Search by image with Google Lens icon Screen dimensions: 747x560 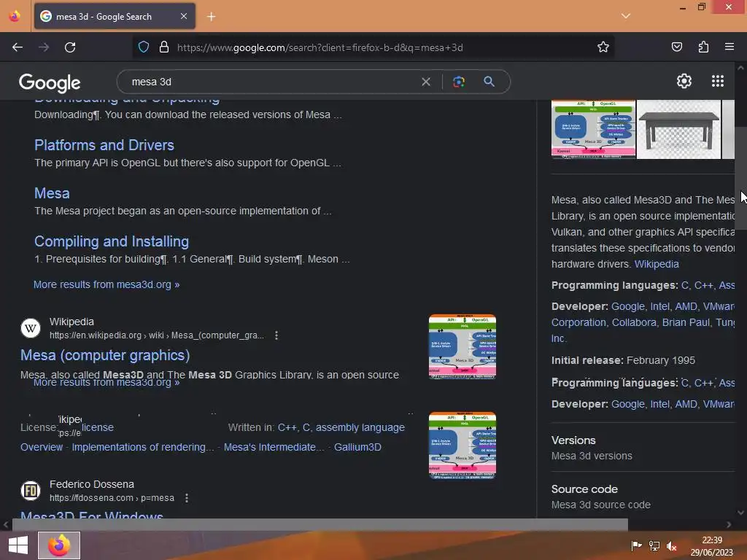[459, 82]
